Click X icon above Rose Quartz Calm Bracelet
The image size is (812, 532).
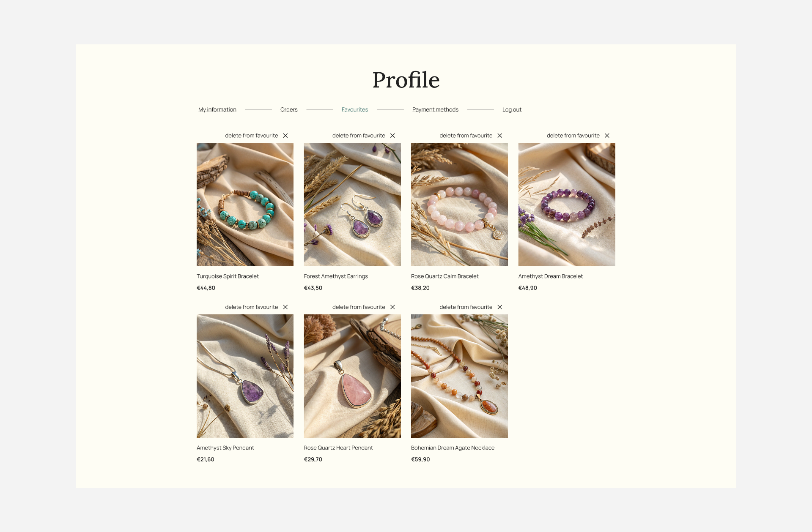(500, 136)
